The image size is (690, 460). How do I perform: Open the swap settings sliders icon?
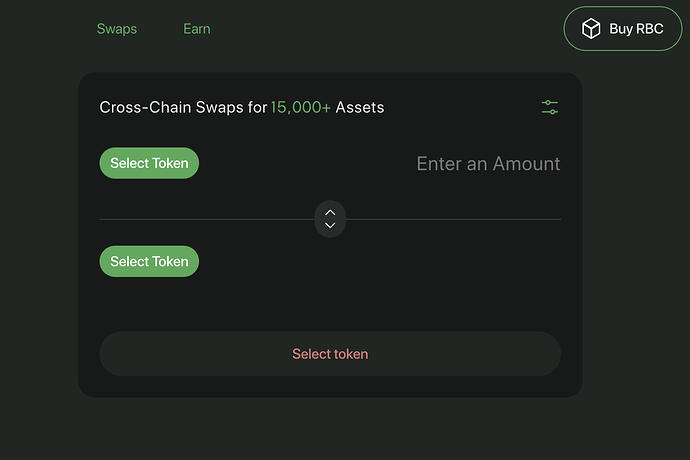point(550,107)
